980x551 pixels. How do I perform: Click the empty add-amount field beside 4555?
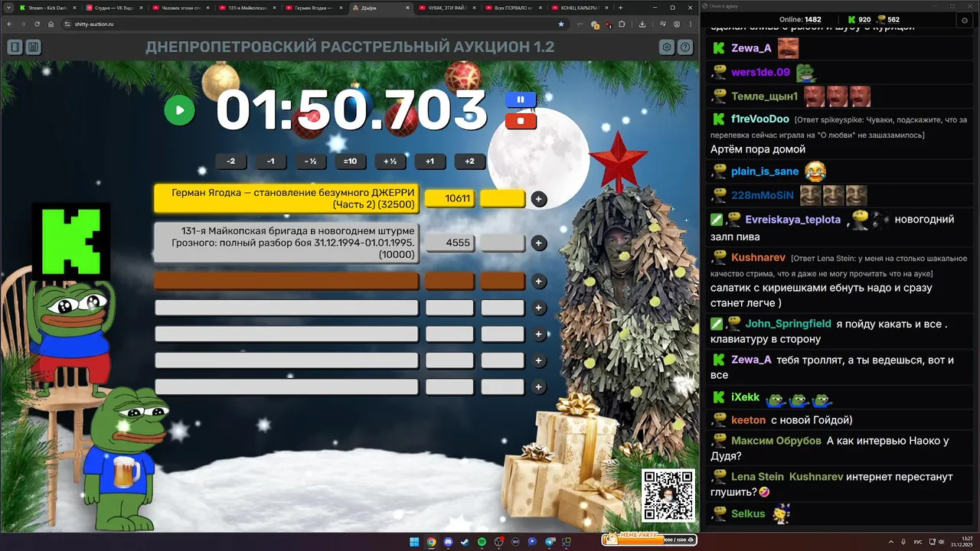(503, 243)
